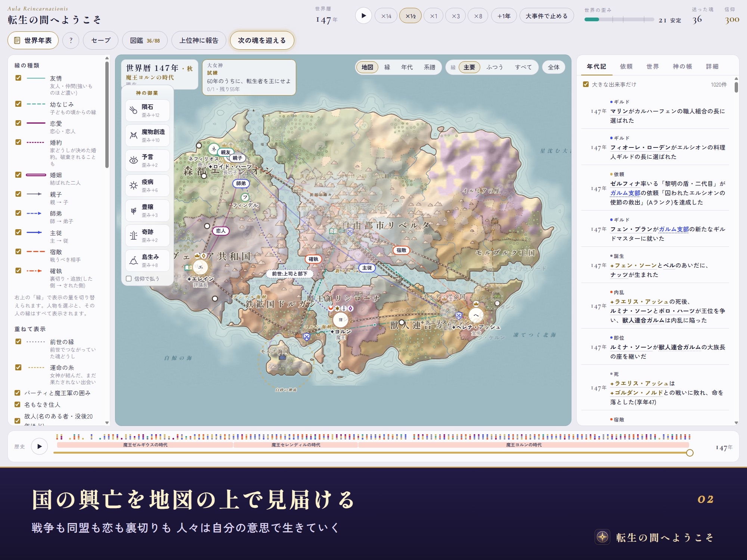The image size is (747, 560).
Task: Click the ヨルン demon king map marker
Action: (x=340, y=320)
